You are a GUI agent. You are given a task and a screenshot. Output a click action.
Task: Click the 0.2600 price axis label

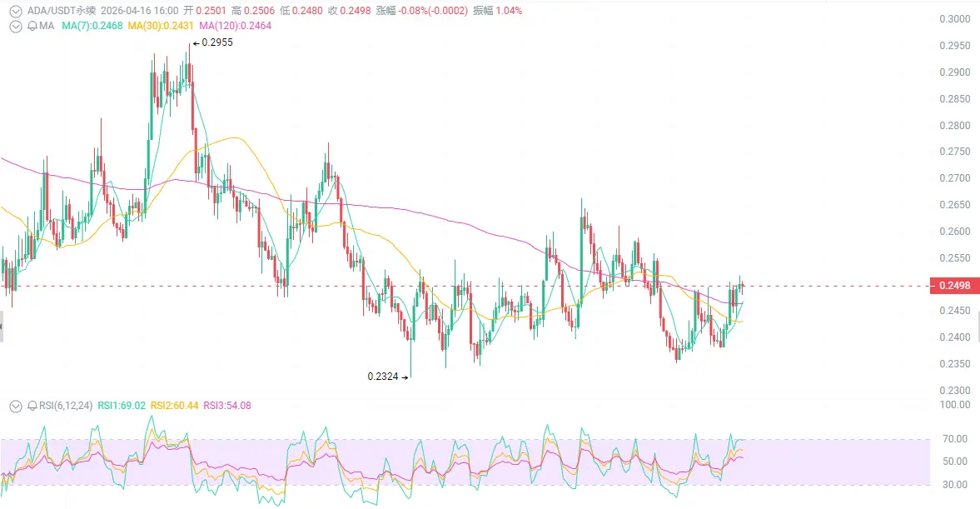pyautogui.click(x=955, y=232)
